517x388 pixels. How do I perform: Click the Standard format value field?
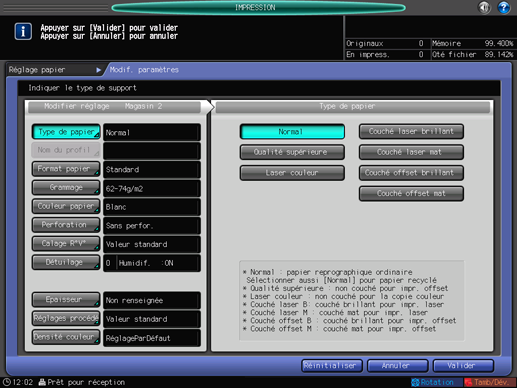(x=152, y=170)
